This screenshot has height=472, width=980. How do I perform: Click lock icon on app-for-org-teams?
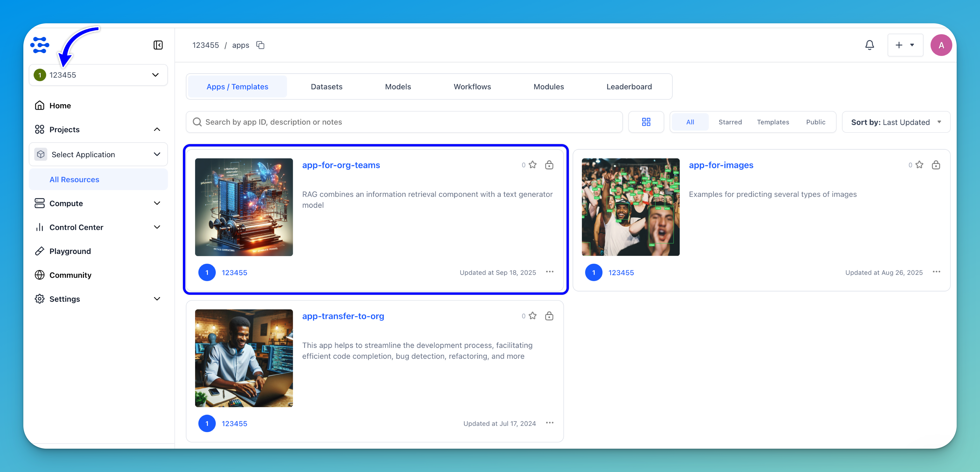549,165
